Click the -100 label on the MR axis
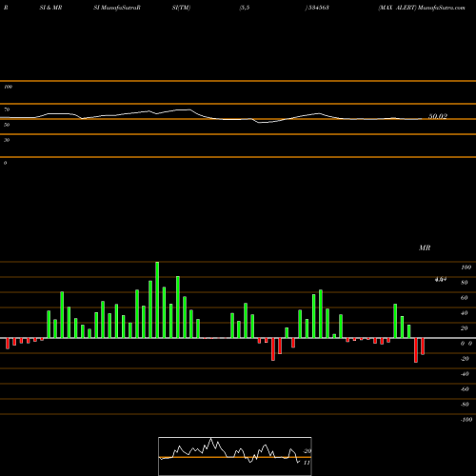The image size is (476, 476). click(466, 420)
